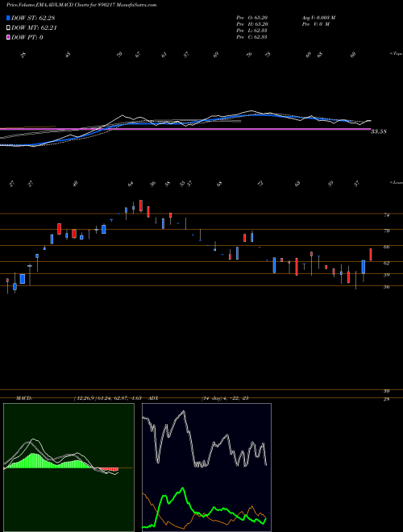403x532 pixels.
Task: Select the 'DOW ST: 62.28' legend text
Action: (x=33, y=18)
